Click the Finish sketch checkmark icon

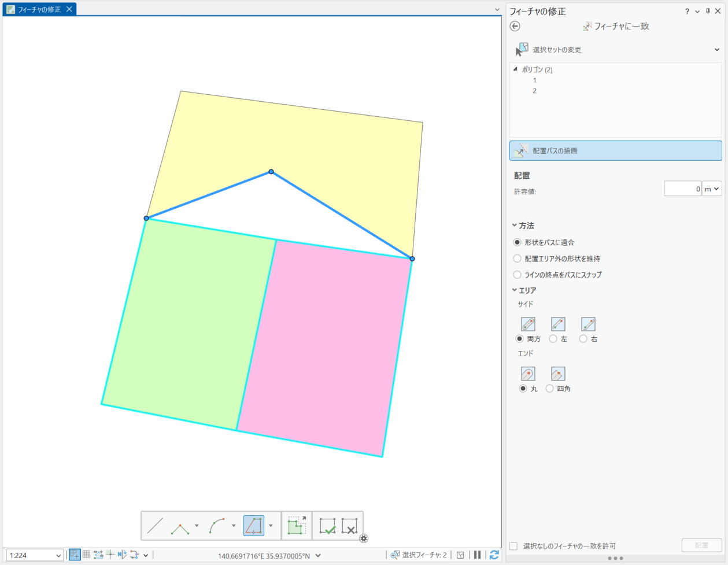327,526
